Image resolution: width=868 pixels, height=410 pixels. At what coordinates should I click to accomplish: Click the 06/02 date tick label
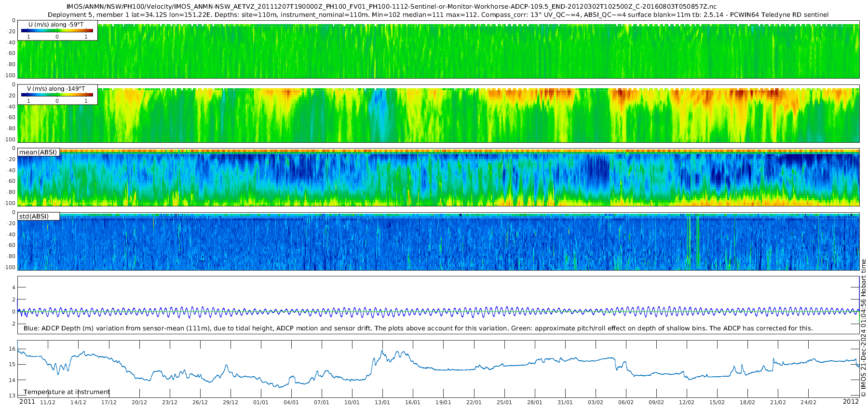[x=626, y=403]
